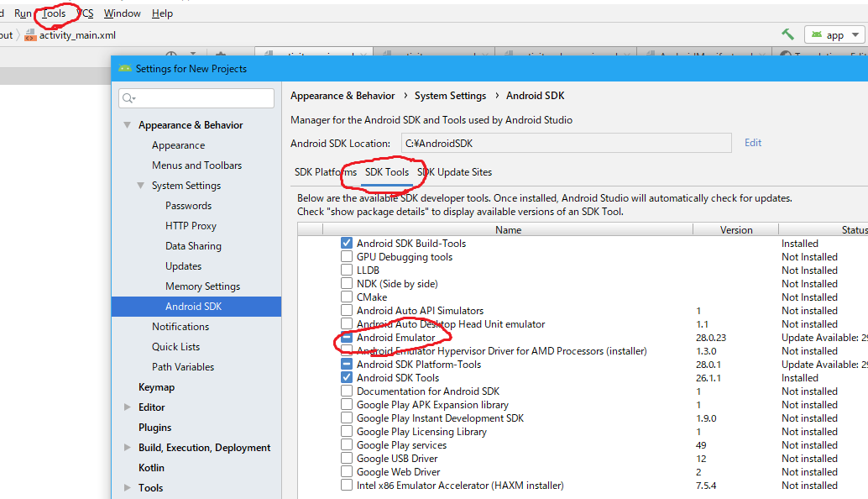Viewport: 868px width, 499px height.
Task: Click System Settings in the breadcrumb
Action: tap(450, 96)
